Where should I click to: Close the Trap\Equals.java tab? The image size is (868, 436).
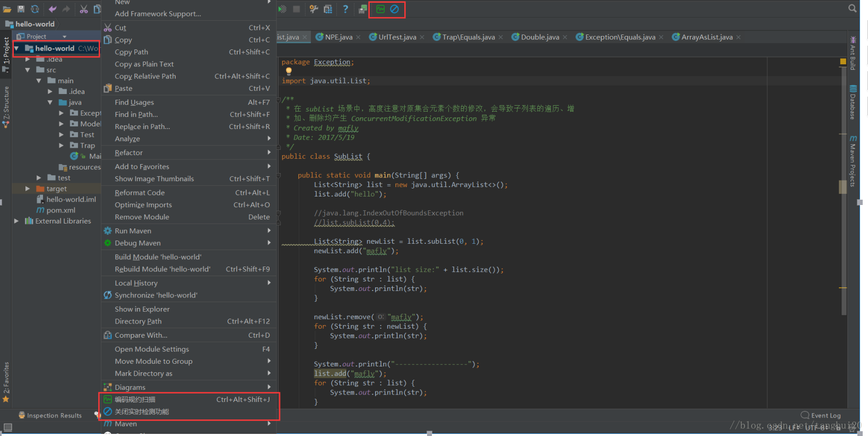tap(501, 37)
